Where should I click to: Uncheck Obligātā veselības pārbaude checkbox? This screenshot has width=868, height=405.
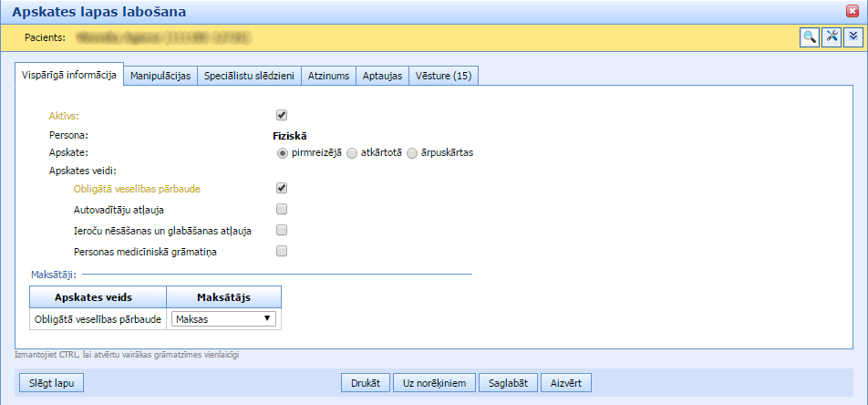pyautogui.click(x=282, y=189)
